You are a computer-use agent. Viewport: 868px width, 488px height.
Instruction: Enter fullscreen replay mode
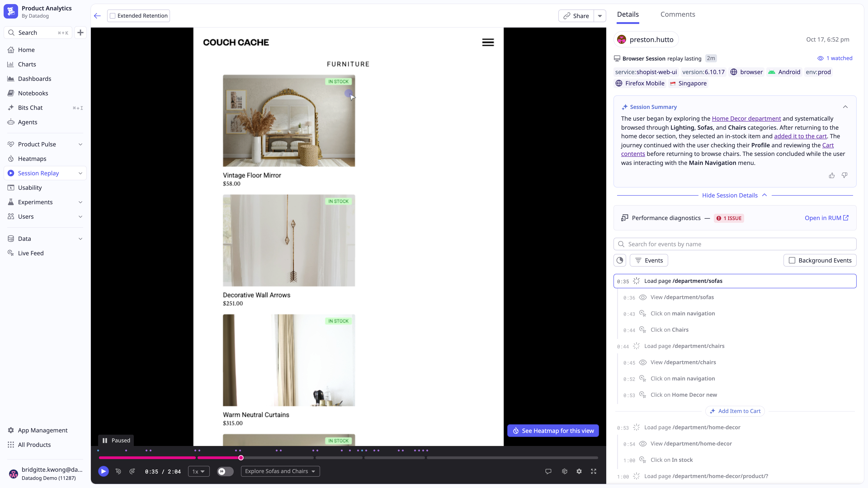[593, 471]
